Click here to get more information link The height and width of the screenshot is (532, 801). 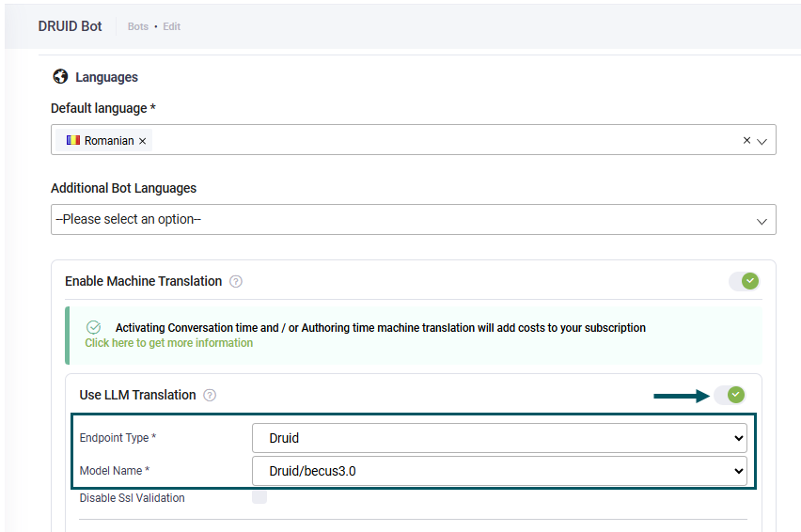point(169,343)
